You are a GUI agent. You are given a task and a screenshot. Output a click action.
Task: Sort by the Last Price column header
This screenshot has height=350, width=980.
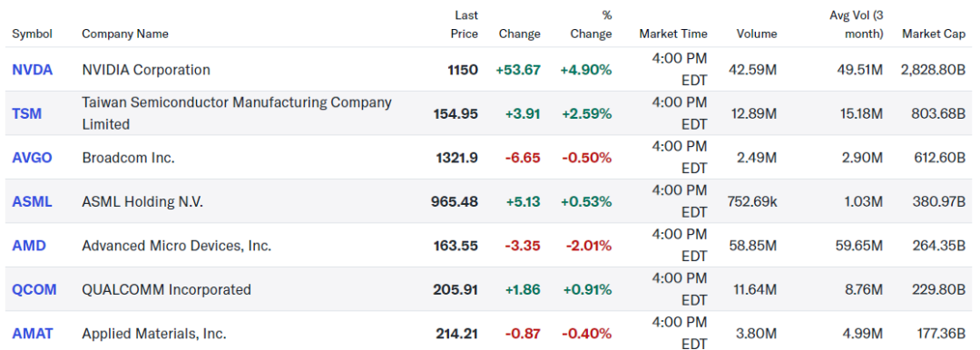(464, 24)
